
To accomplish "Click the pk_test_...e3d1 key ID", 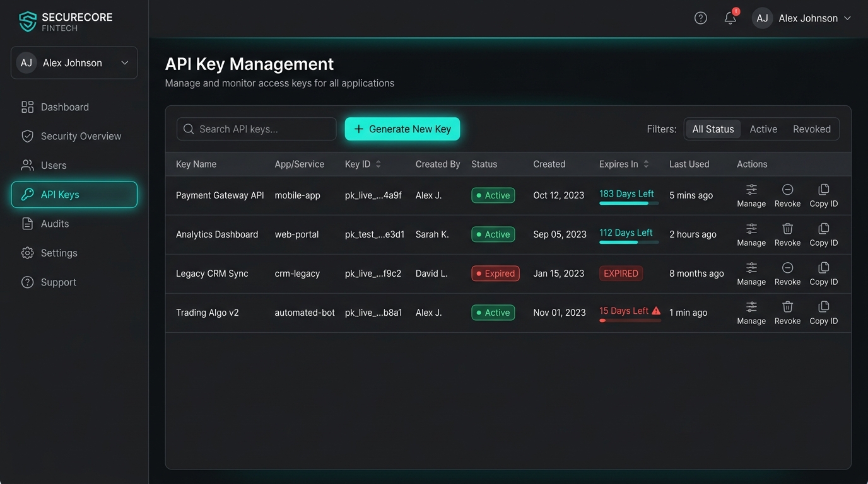I will [x=373, y=234].
